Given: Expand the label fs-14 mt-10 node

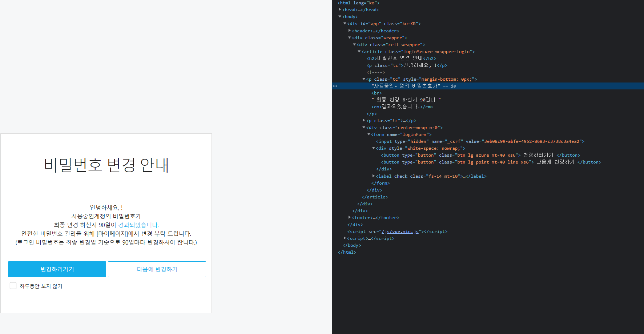Looking at the screenshot, I should coord(373,176).
